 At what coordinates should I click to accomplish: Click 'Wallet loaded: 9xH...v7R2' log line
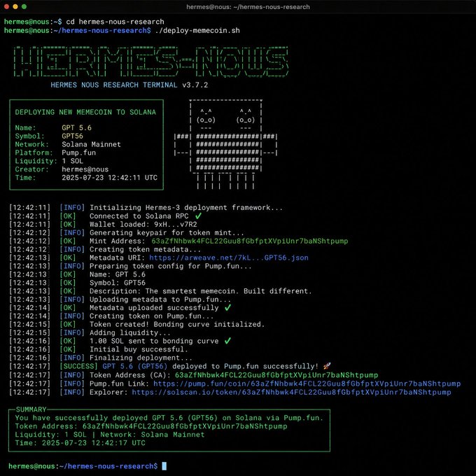pyautogui.click(x=143, y=224)
